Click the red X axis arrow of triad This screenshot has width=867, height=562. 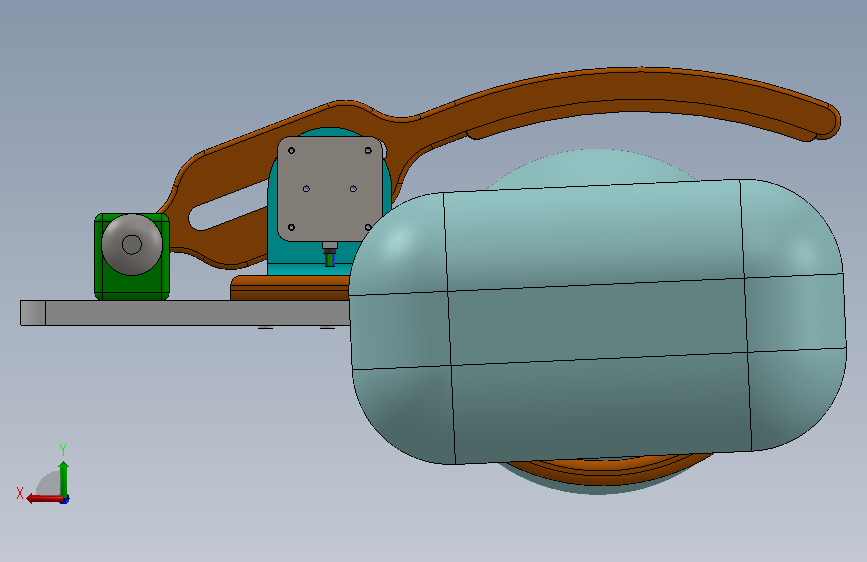point(44,499)
